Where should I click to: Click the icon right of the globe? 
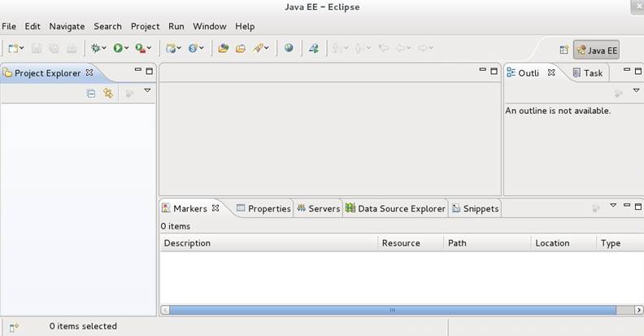314,49
